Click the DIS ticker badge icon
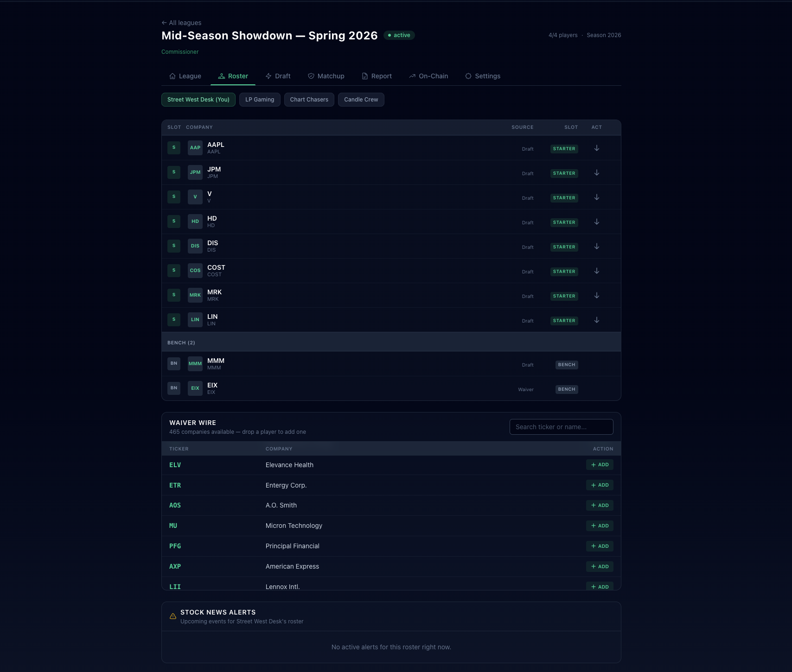This screenshot has height=672, width=792. [x=195, y=246]
